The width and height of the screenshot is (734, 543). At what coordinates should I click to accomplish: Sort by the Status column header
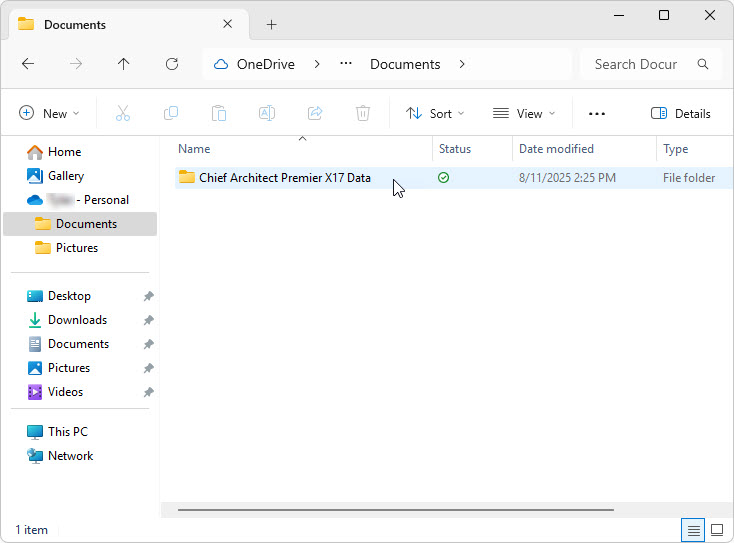click(472, 149)
